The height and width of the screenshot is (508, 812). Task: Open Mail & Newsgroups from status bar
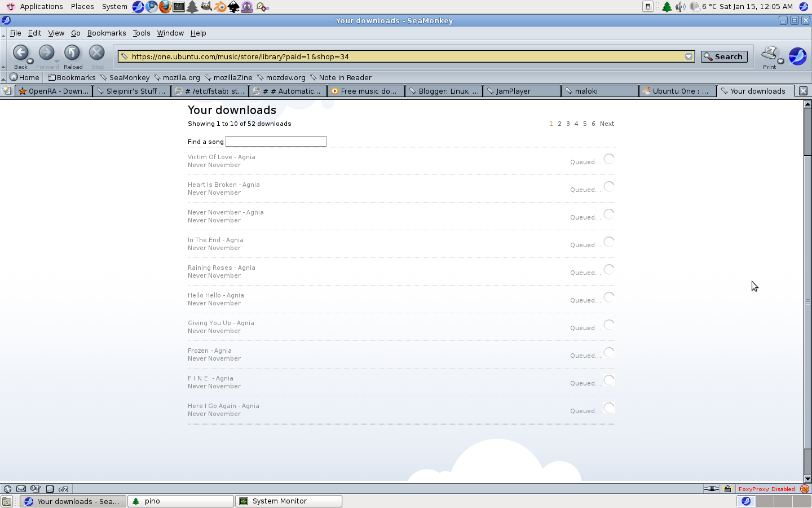point(21,489)
